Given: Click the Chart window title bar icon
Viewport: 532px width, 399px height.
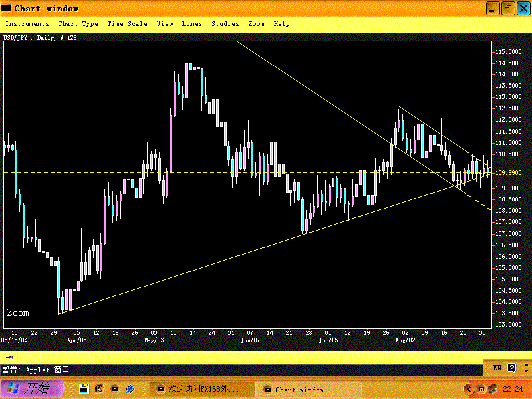Looking at the screenshot, I should (7, 8).
